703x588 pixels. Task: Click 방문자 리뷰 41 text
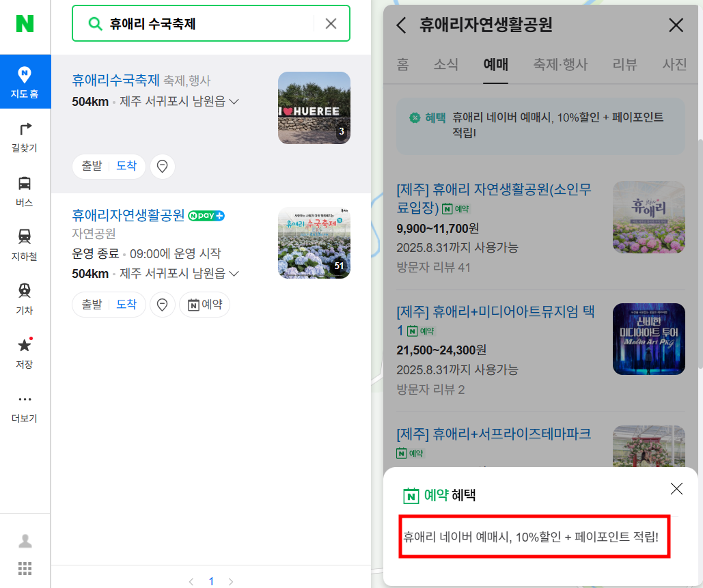pyautogui.click(x=433, y=268)
